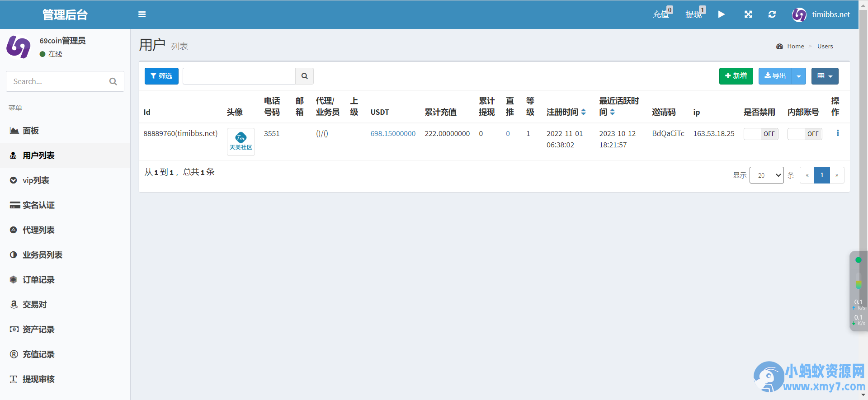868x400 pixels.
Task: Open 充值记录 in sidebar
Action: pyautogui.click(x=65, y=354)
